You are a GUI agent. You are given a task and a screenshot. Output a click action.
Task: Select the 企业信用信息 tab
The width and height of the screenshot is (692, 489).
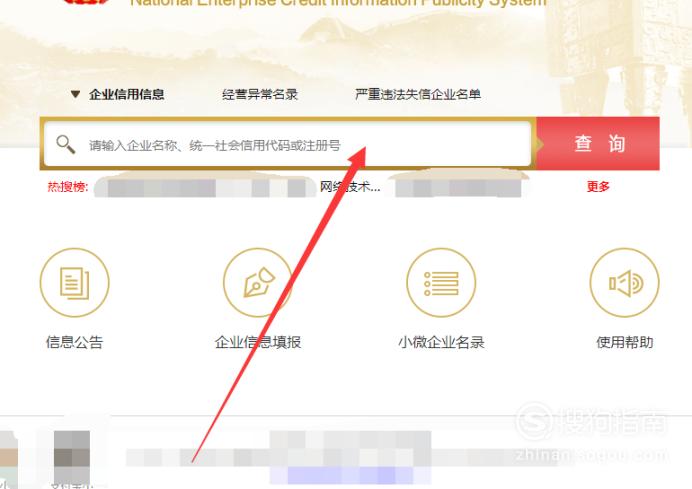pos(127,94)
